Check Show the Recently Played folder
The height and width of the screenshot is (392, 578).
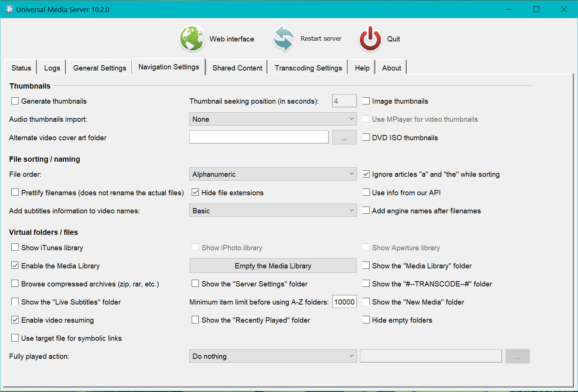pyautogui.click(x=195, y=320)
